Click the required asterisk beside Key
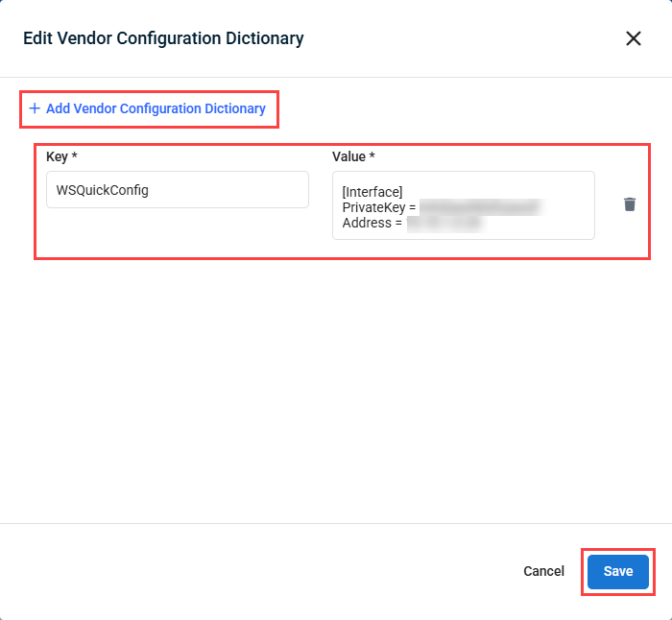672x620 pixels. [x=74, y=156]
